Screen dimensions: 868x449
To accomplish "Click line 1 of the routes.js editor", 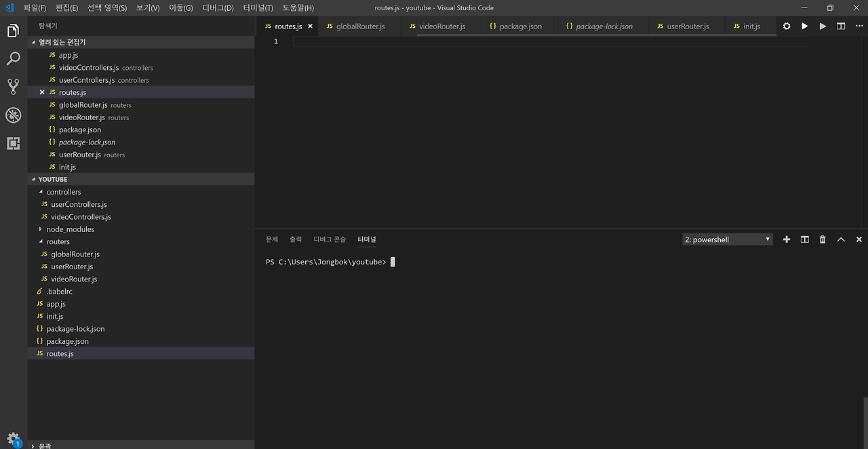I will pos(550,41).
